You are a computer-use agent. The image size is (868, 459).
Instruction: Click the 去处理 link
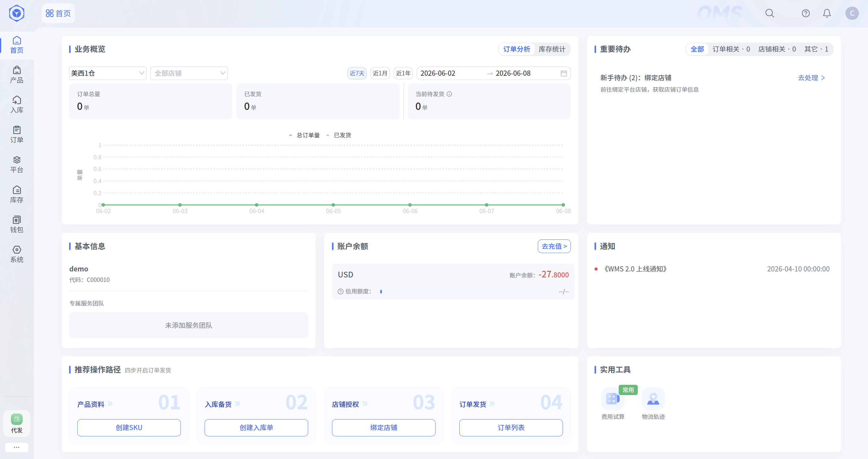(811, 78)
